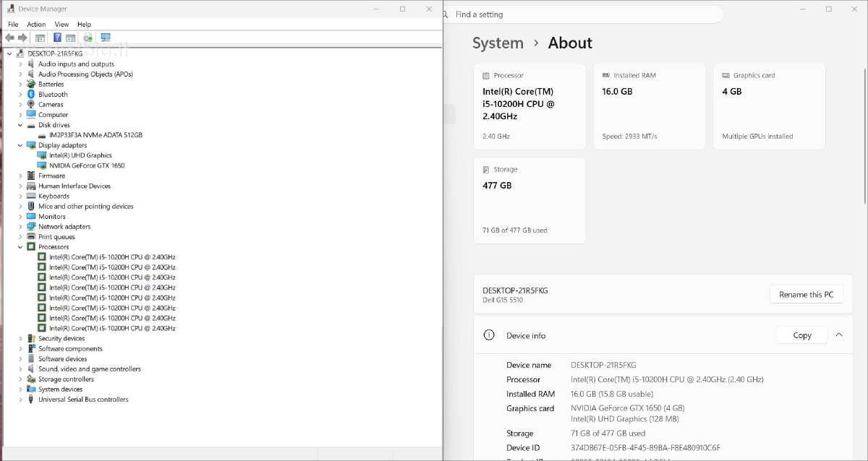Click the info icon beside Device info
Viewport: 868px width, 461px height.
point(489,335)
